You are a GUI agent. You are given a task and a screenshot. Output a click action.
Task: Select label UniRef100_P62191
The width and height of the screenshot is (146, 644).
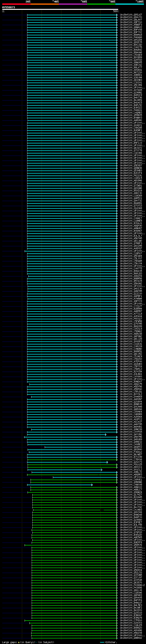(131, 175)
